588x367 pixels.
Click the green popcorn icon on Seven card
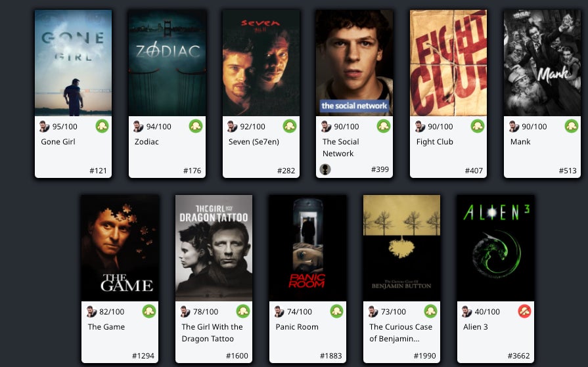pos(290,126)
